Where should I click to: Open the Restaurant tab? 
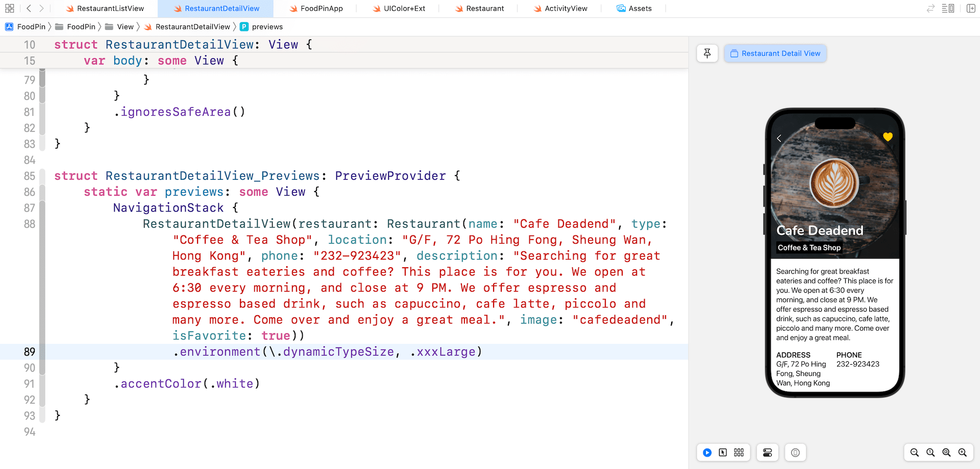coord(479,8)
